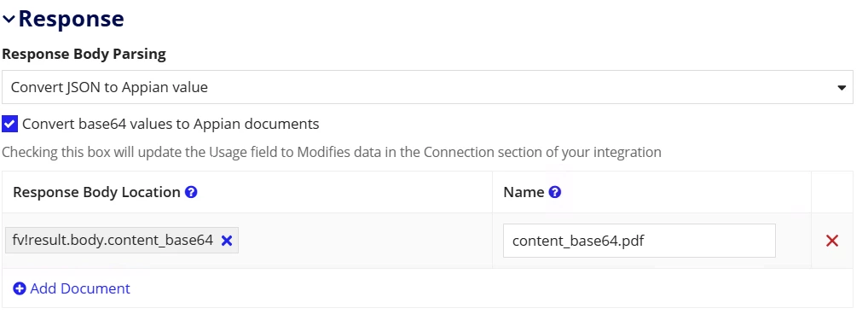Uncheck Convert base64 values to Appian documents

tap(10, 124)
